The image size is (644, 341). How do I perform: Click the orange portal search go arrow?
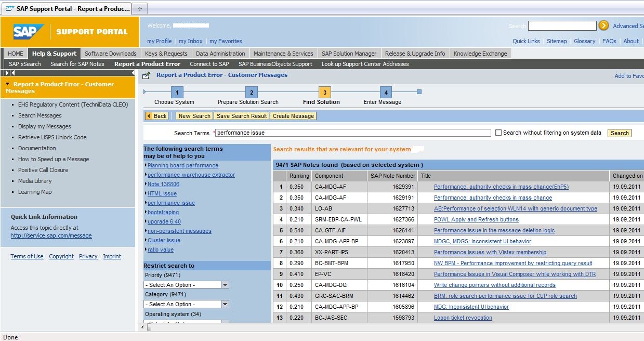coord(603,25)
